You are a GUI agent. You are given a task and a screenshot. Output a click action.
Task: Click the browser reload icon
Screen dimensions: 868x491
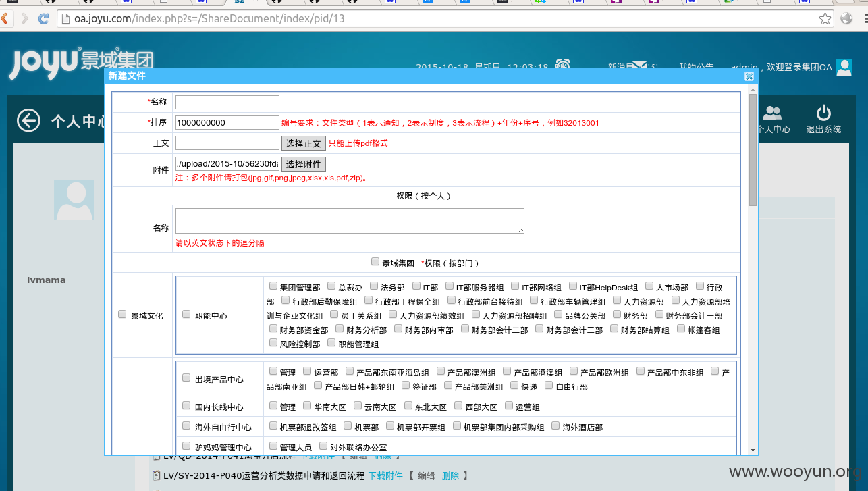pyautogui.click(x=43, y=18)
